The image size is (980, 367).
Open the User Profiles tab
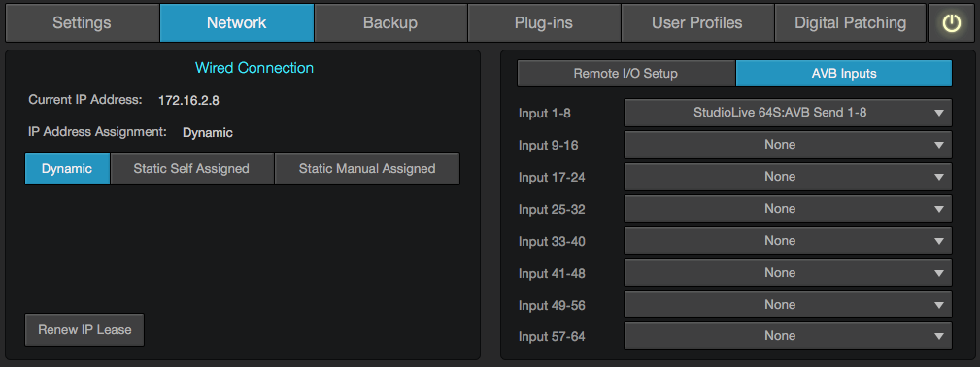coord(697,23)
